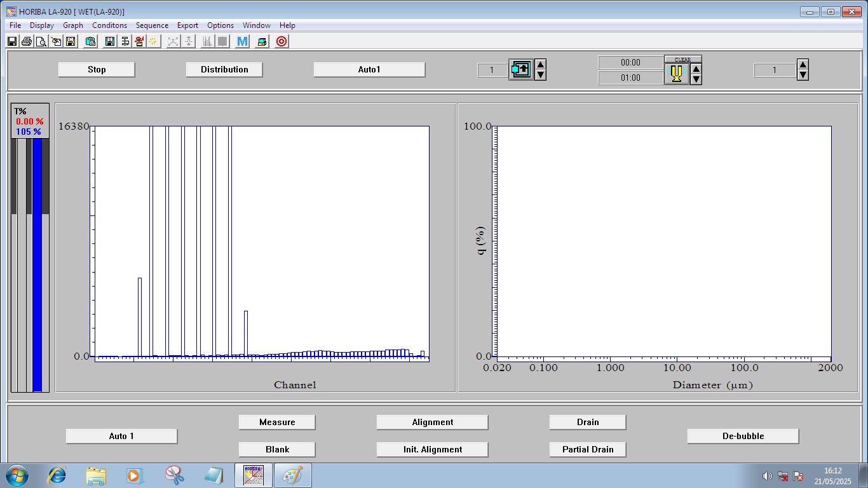Screen dimensions: 868x488
Task: Open the Conditons menu
Action: (x=109, y=25)
